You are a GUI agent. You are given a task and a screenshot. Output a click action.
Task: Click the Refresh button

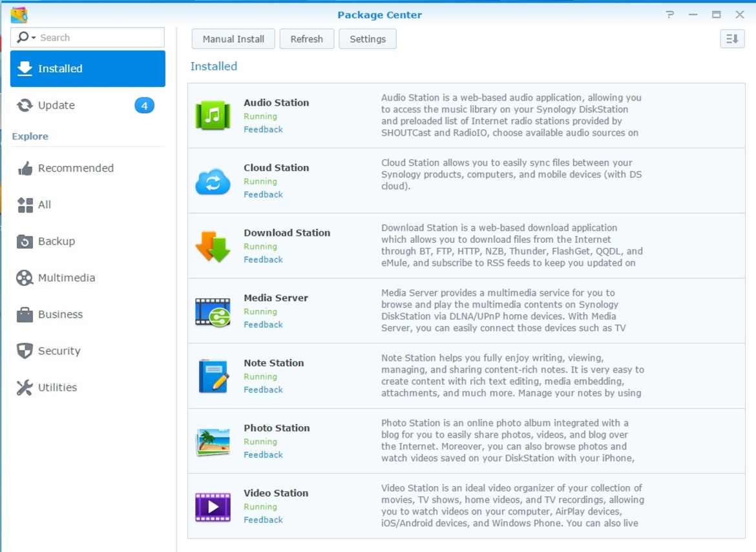pos(307,39)
